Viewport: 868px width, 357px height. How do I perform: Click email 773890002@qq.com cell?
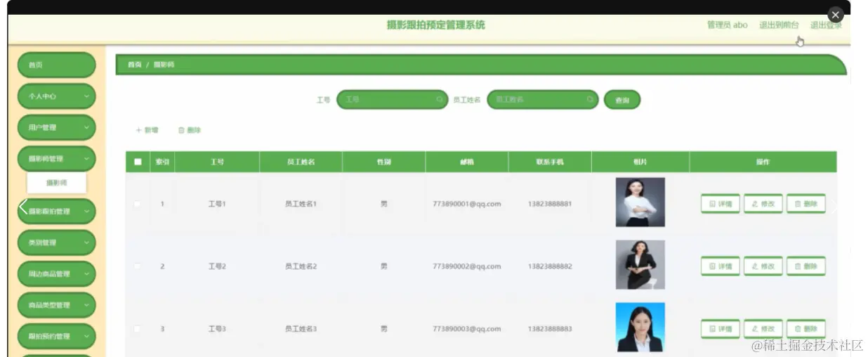tap(467, 266)
